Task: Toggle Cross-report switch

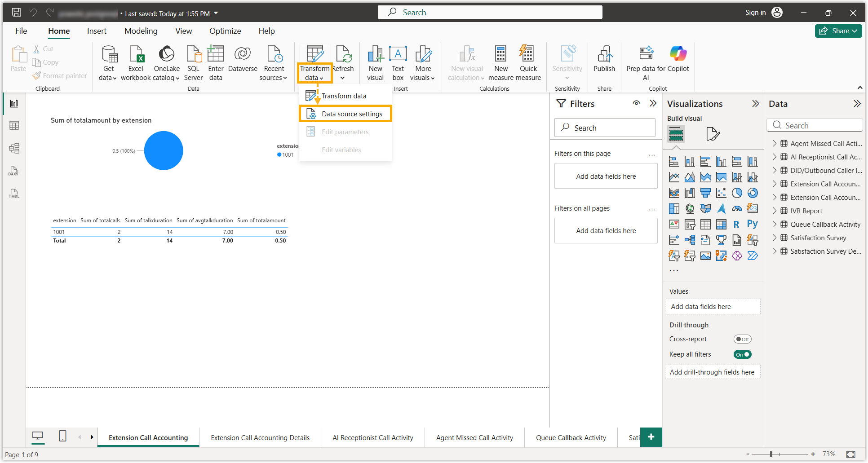Action: click(x=742, y=340)
